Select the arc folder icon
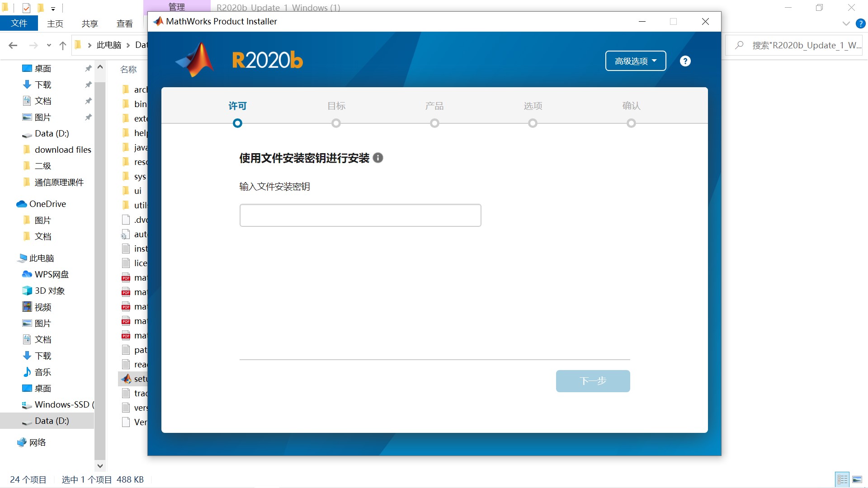Viewport: 868px width, 488px height. [126, 89]
